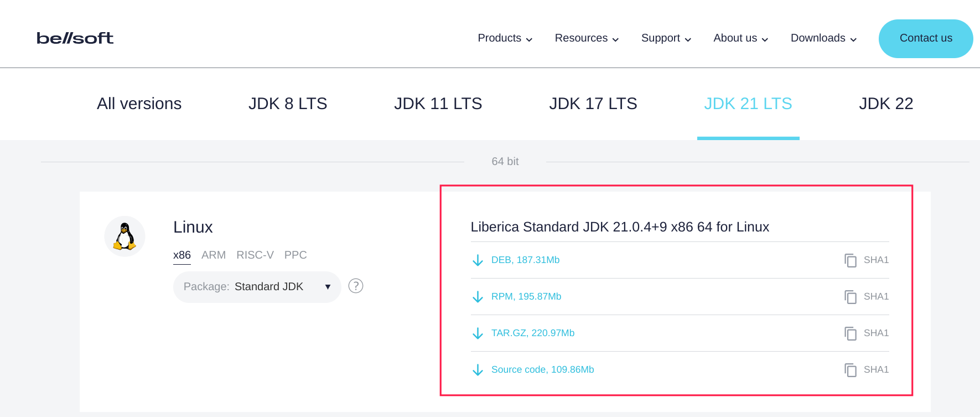Switch to JDK 8 LTS tab
Screen dimensions: 980x417
[x=288, y=104]
